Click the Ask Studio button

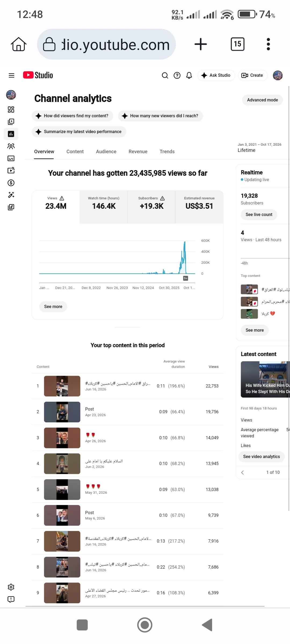(216, 75)
